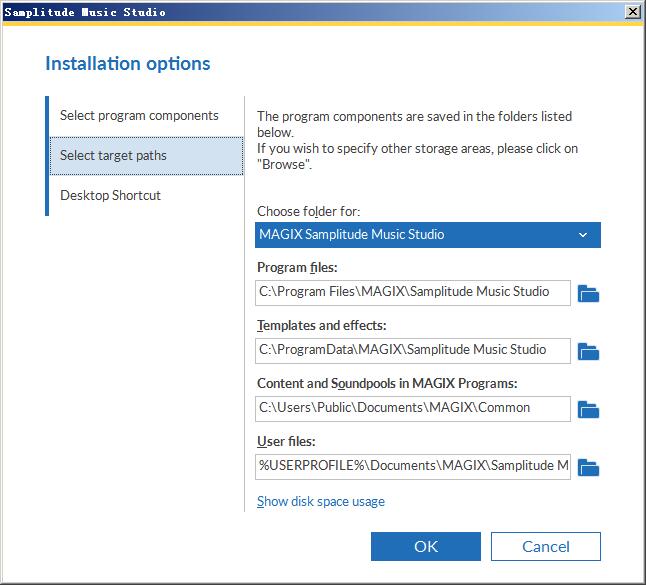
Task: Browse folder for Templates and effects
Action: 588,351
